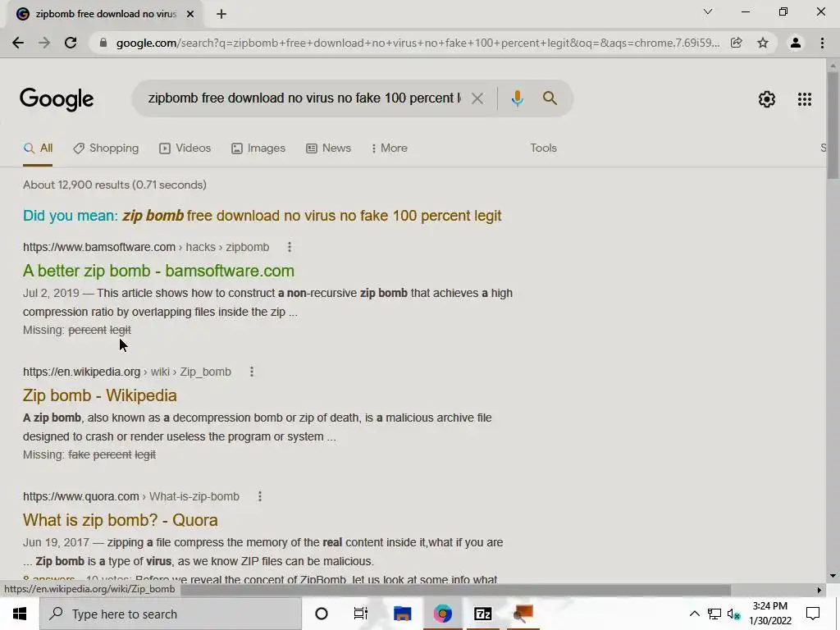Click the scroll-down arrow of vertical scrollbar
This screenshot has height=630, width=840.
[833, 576]
